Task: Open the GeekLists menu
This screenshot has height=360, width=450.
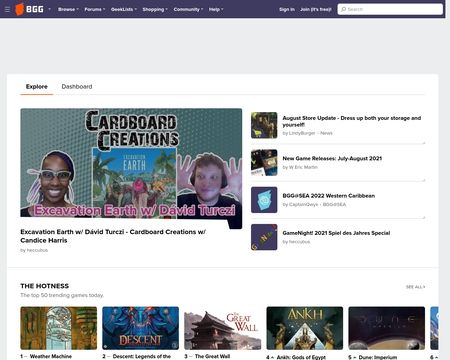Action: (x=124, y=9)
